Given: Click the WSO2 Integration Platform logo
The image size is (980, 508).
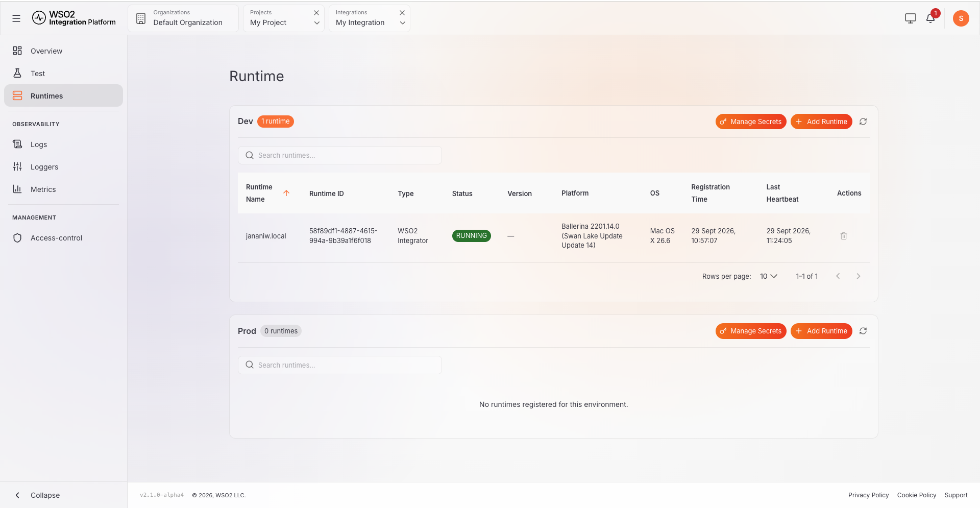Looking at the screenshot, I should (x=74, y=18).
